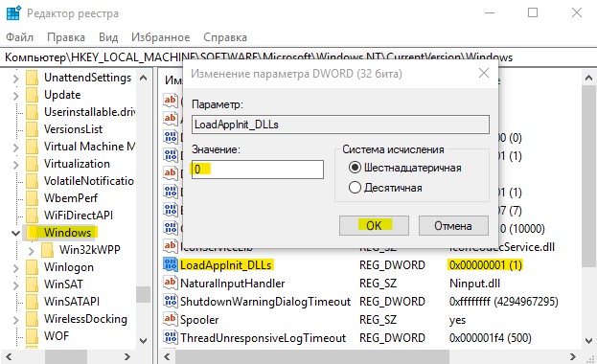Viewport: 597px width, 364px height.
Task: Click the WiFiDirectAPI folder icon
Action: click(x=32, y=216)
